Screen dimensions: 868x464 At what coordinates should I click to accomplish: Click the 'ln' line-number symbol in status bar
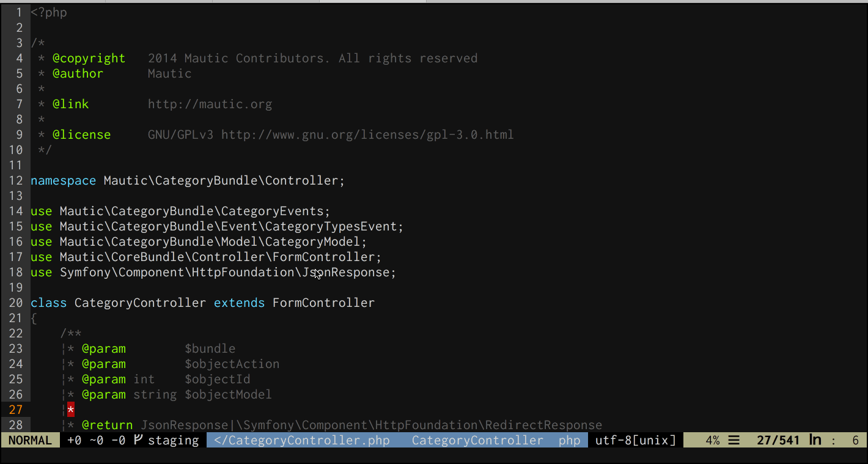point(815,440)
